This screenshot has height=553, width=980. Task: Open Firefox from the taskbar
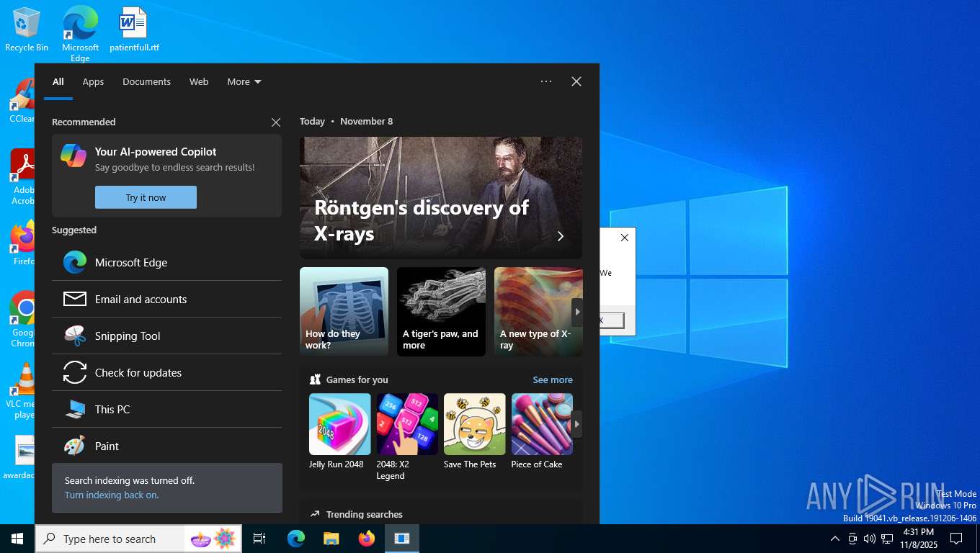point(367,539)
